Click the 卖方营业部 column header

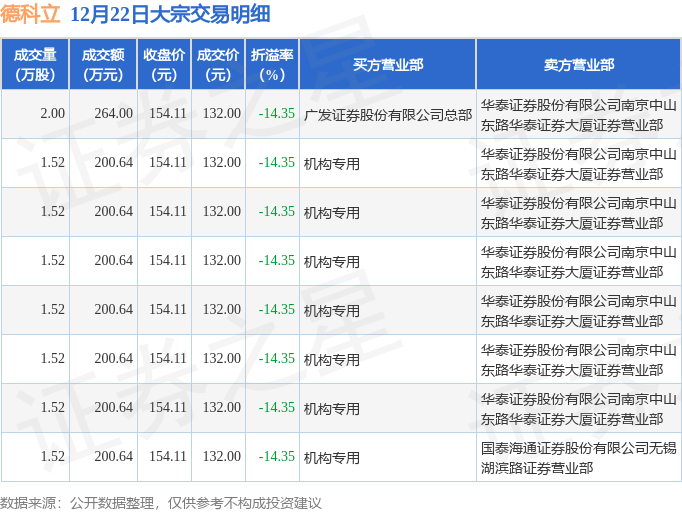[x=578, y=65]
